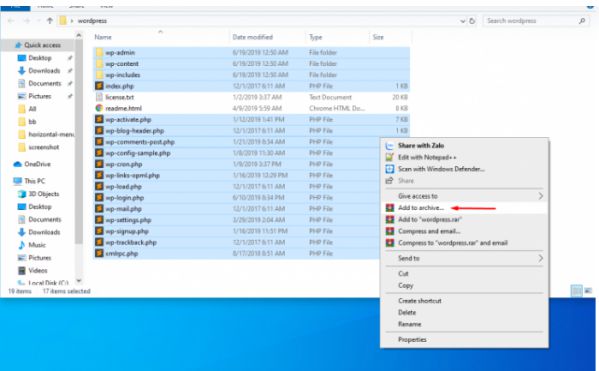Viewport: 599px width, 371px height.
Task: Select the wp-blog-header.php file name
Action: (135, 131)
